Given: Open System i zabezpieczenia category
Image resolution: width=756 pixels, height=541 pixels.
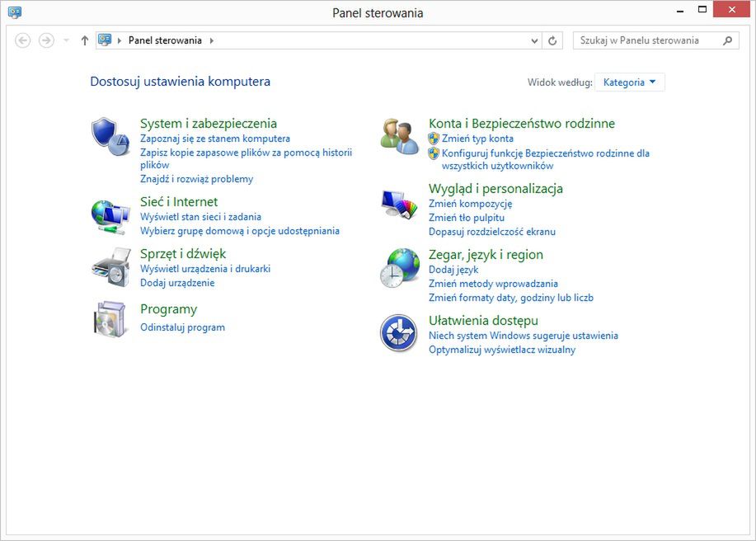Looking at the screenshot, I should pyautogui.click(x=209, y=124).
